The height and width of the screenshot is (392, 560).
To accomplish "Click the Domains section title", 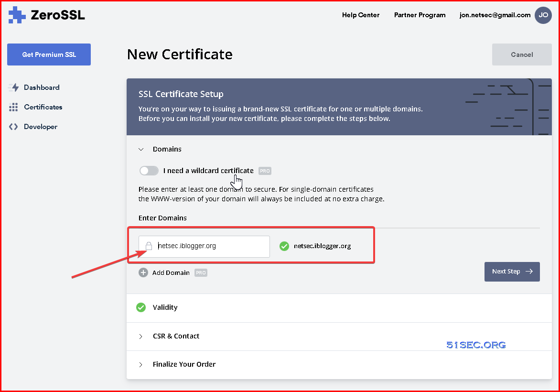I will coord(167,149).
